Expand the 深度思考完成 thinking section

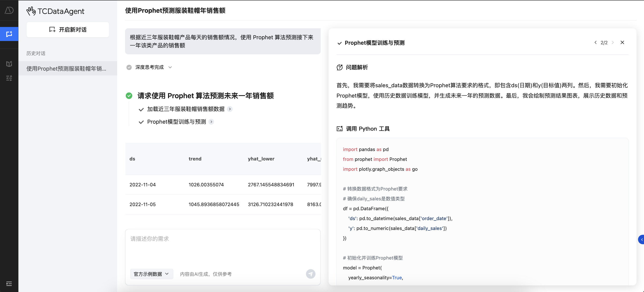[x=170, y=67]
